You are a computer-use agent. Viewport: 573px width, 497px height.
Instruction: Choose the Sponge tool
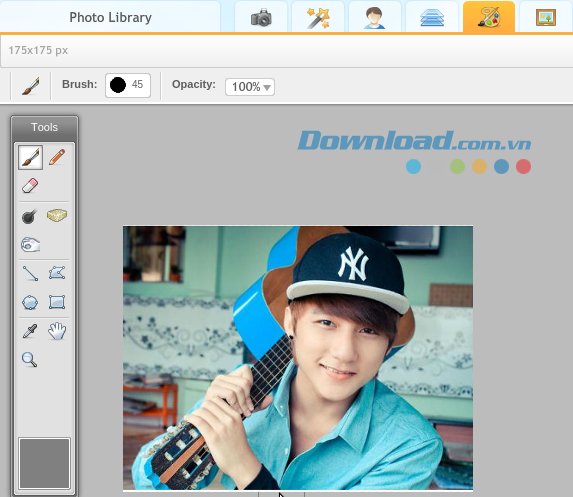point(57,215)
